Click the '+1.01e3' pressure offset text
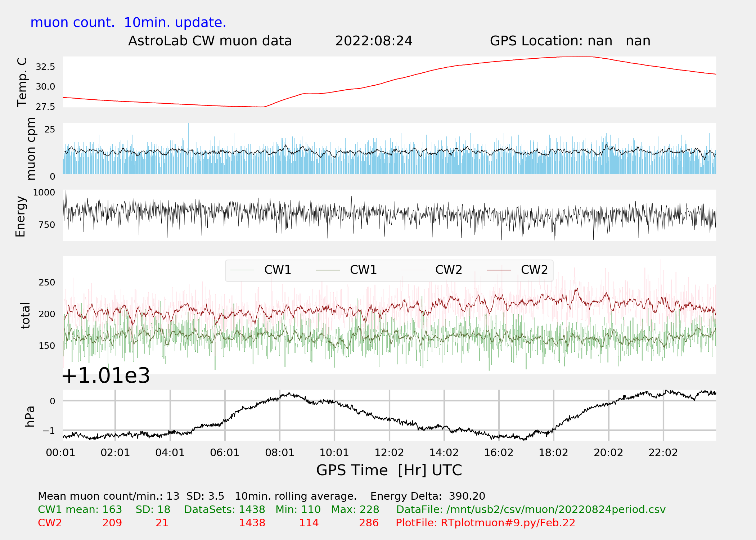This screenshot has width=756, height=540. coord(106,376)
